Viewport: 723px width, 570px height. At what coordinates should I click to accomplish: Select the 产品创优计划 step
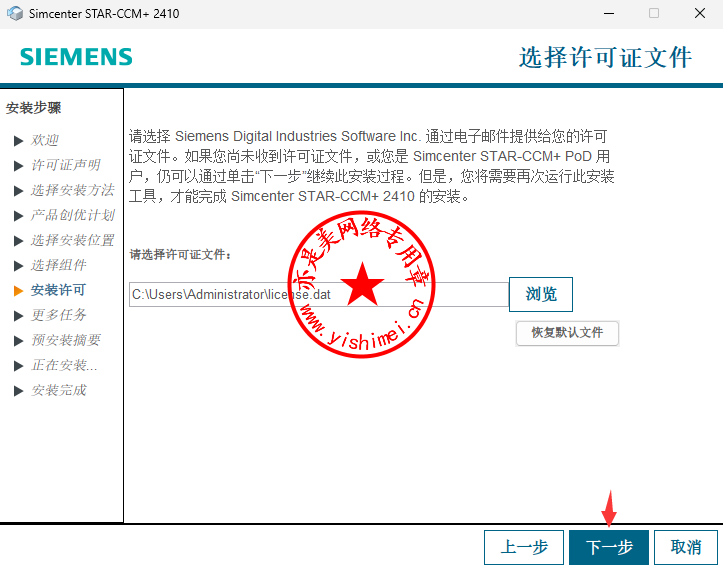coord(72,215)
